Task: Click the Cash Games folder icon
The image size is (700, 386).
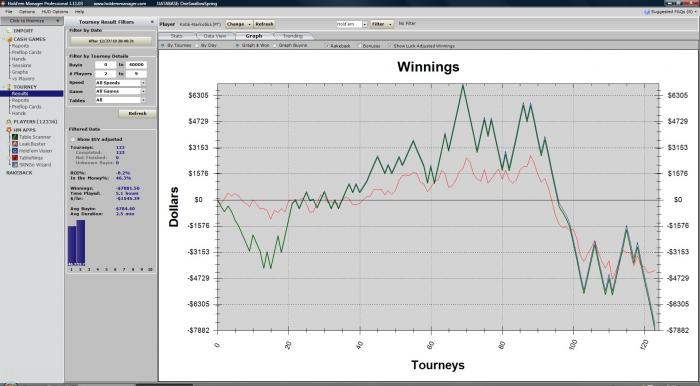Action: point(9,39)
